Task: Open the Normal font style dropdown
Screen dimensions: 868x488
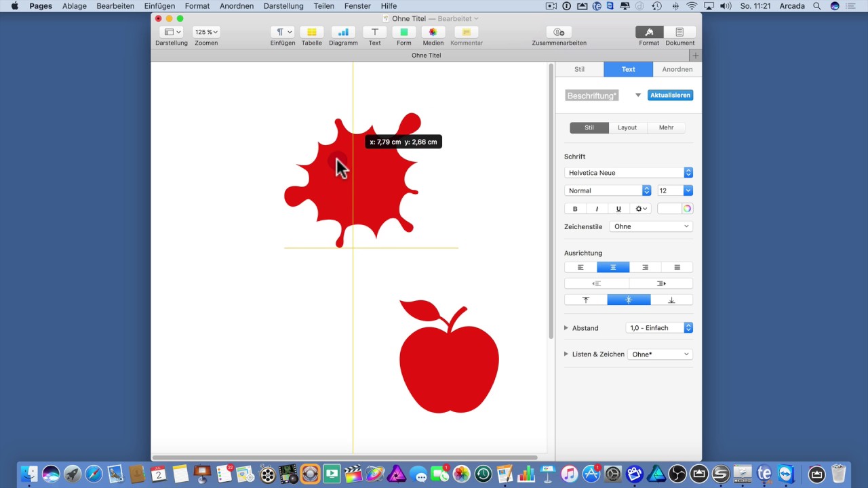Action: (x=608, y=190)
